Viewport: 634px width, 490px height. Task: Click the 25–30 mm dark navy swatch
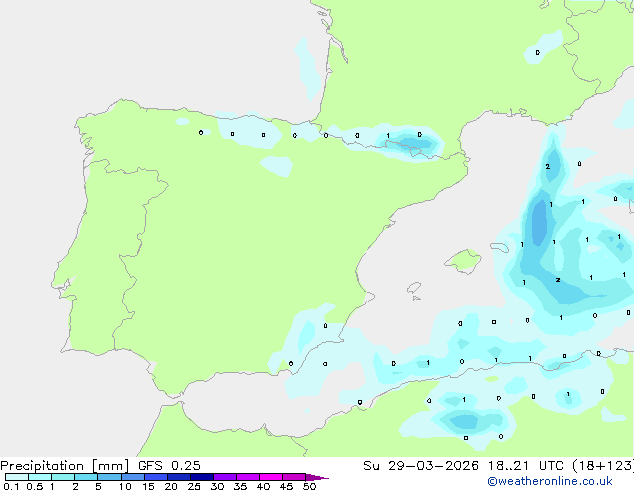(201, 477)
